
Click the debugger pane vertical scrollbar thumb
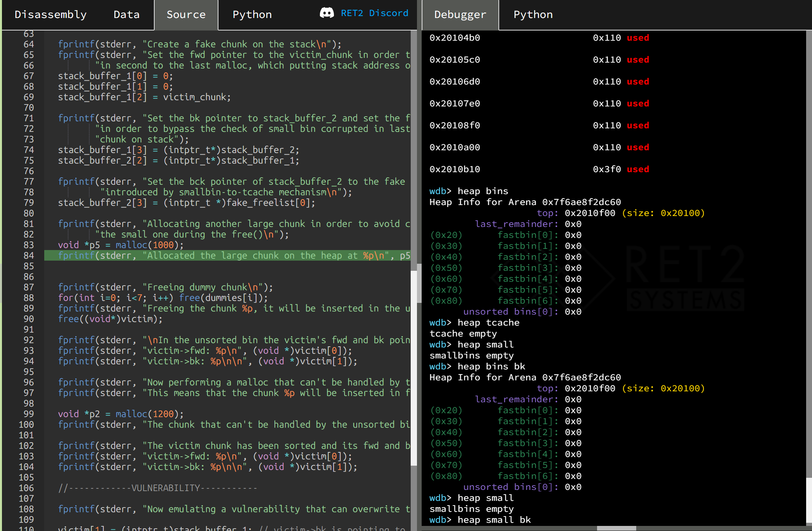809,501
